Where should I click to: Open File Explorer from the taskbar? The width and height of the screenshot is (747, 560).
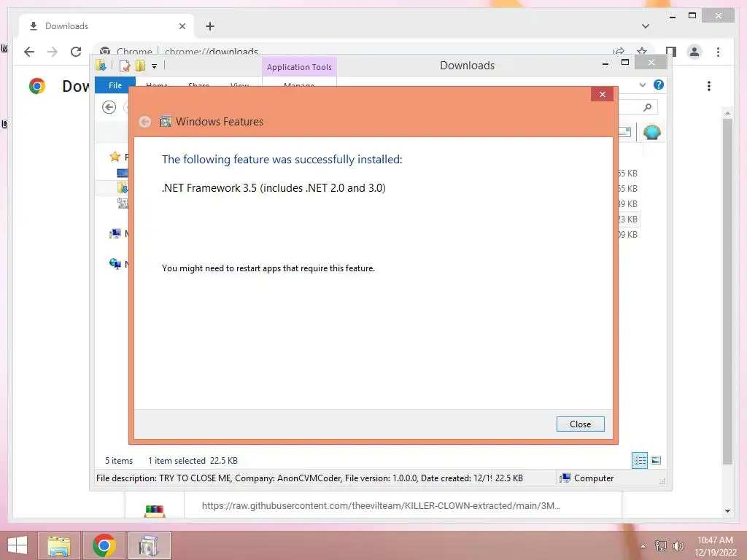tap(59, 545)
